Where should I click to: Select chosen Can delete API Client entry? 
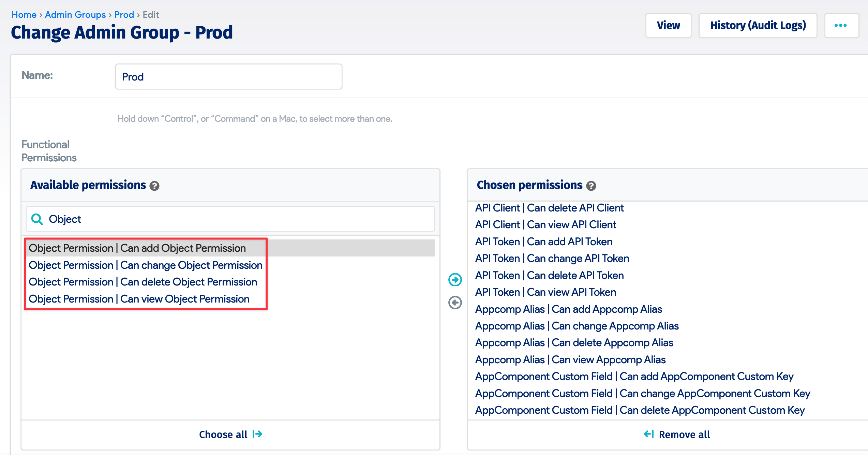550,208
